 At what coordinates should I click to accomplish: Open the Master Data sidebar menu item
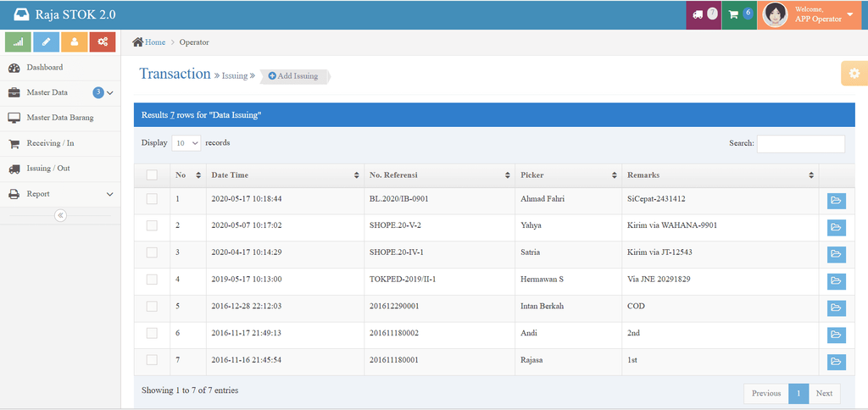point(60,93)
